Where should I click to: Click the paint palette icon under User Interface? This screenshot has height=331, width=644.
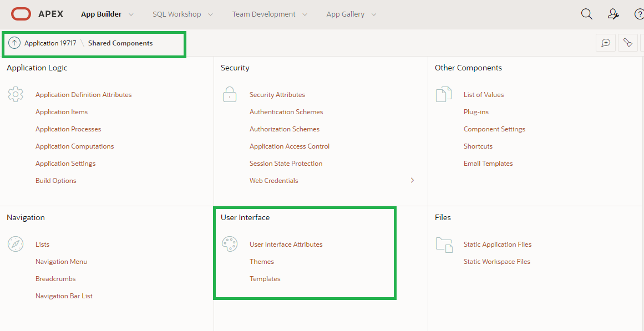[x=230, y=243]
